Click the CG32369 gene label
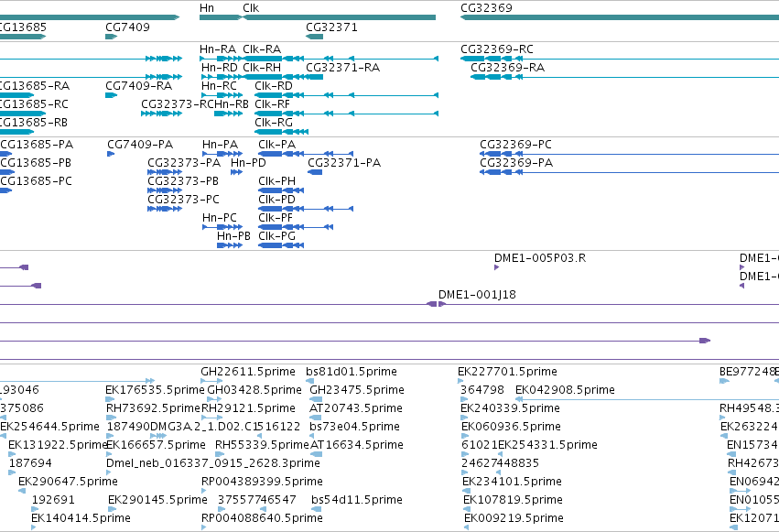779x532 pixels. click(486, 8)
